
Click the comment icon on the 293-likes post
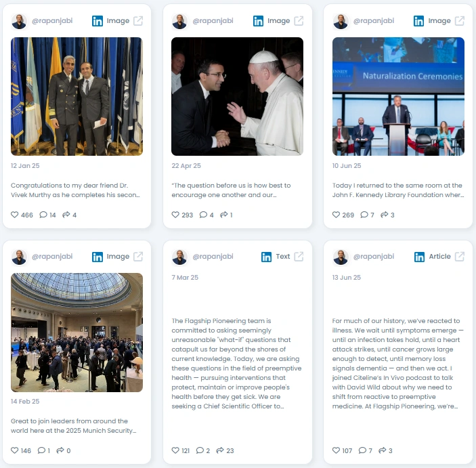pos(203,215)
